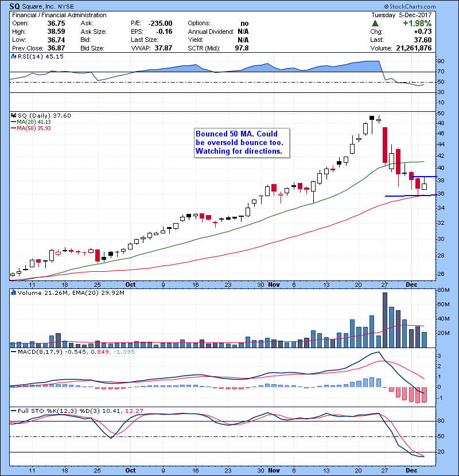Click the stochastic %D value 12.27

tap(134, 411)
